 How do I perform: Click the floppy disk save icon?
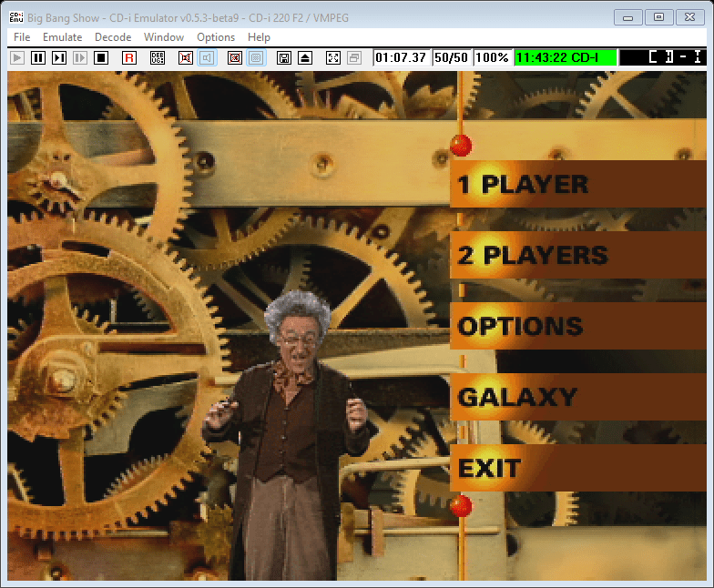point(284,57)
